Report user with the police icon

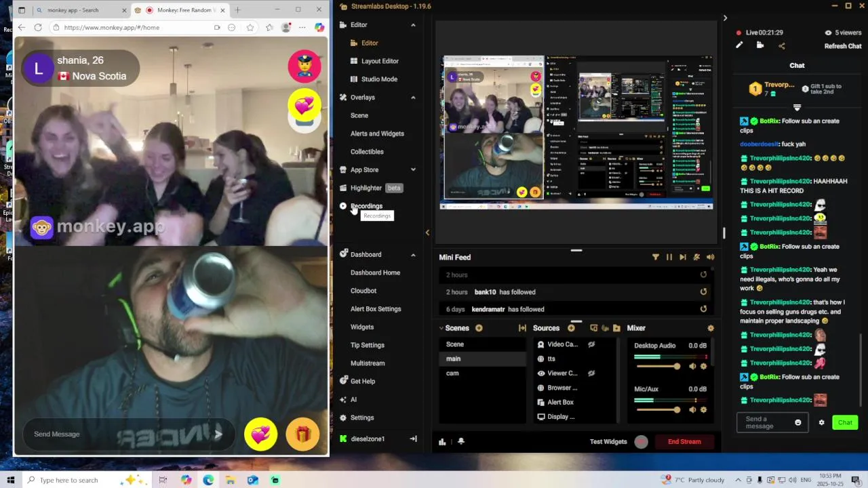pyautogui.click(x=304, y=66)
